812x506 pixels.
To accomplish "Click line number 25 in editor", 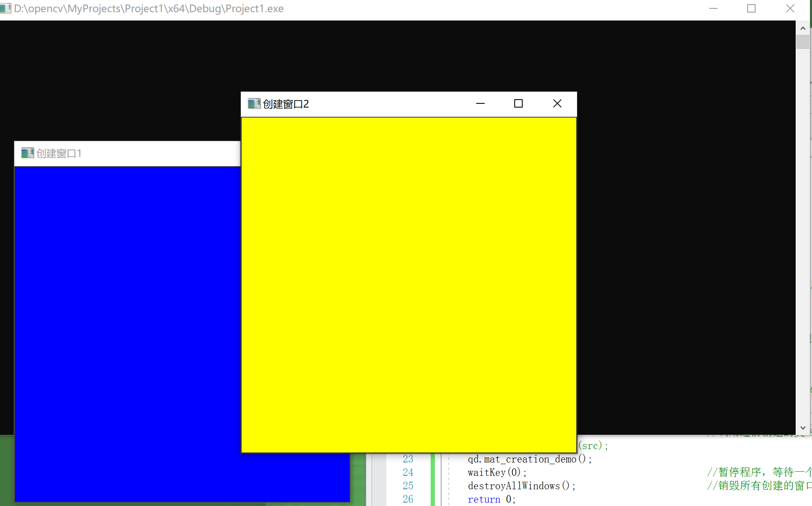I will click(408, 486).
